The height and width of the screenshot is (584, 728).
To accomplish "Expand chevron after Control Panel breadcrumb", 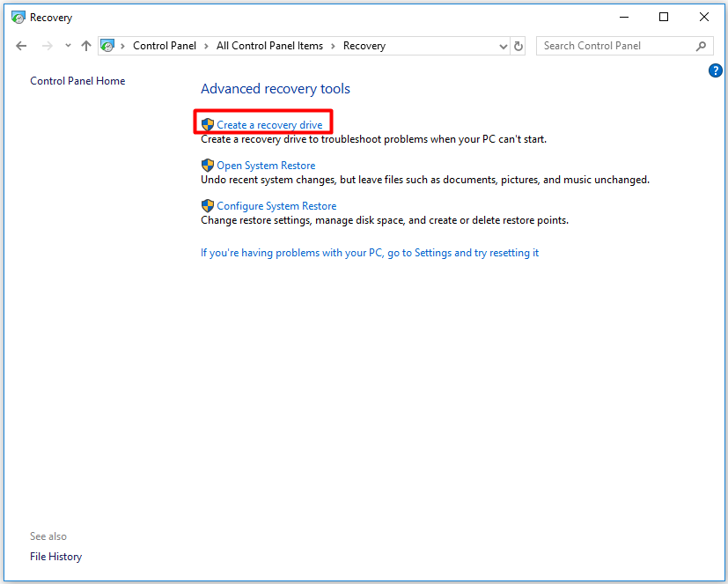I will pos(207,46).
